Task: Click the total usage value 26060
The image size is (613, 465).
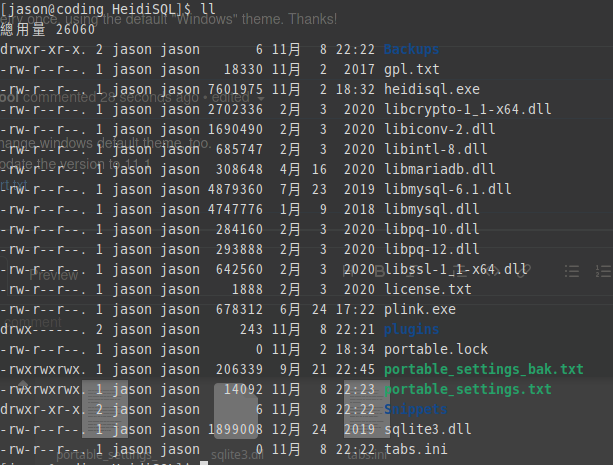Action: [75, 29]
